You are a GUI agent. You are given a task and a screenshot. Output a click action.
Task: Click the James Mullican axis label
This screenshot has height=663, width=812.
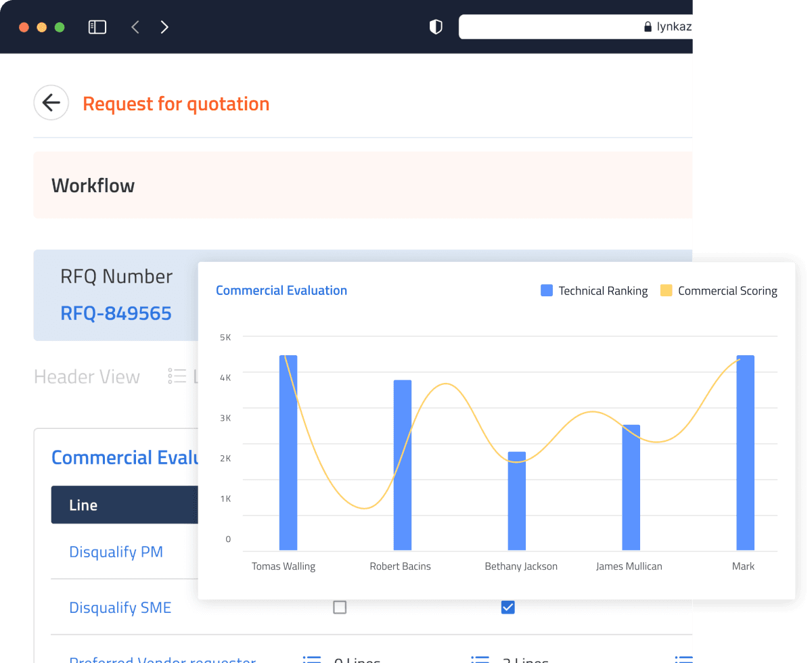point(629,566)
